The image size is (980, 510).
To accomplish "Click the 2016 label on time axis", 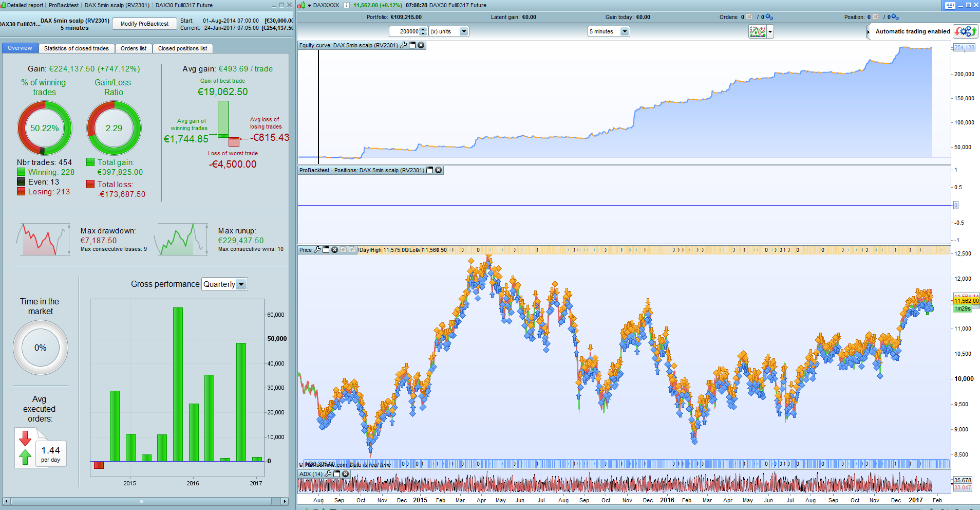I will pos(667,500).
